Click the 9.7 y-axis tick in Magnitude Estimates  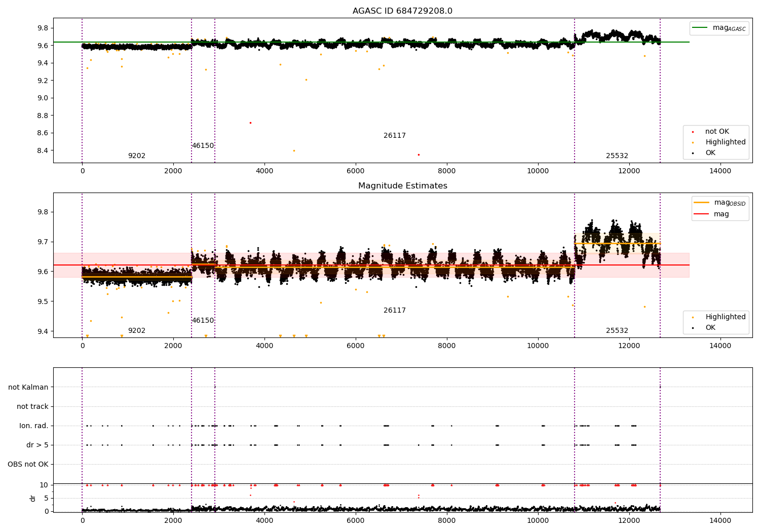point(43,242)
